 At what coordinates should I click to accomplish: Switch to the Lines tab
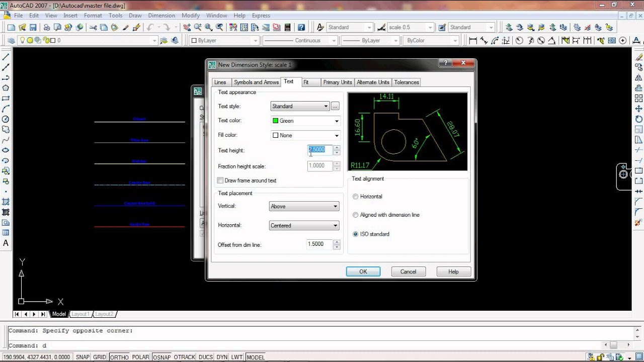point(220,82)
